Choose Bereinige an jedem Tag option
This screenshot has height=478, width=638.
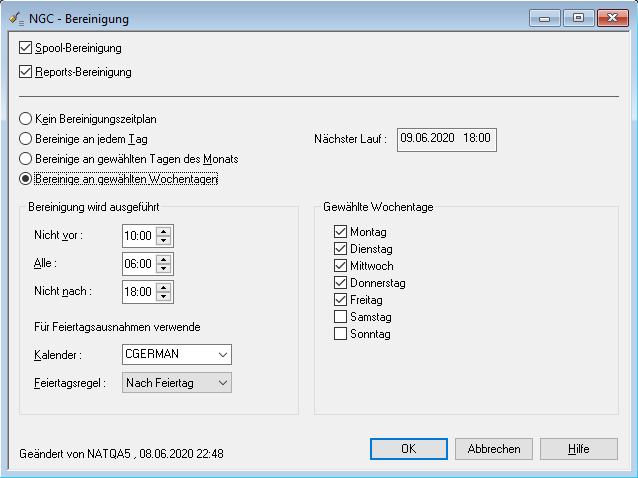click(25, 139)
